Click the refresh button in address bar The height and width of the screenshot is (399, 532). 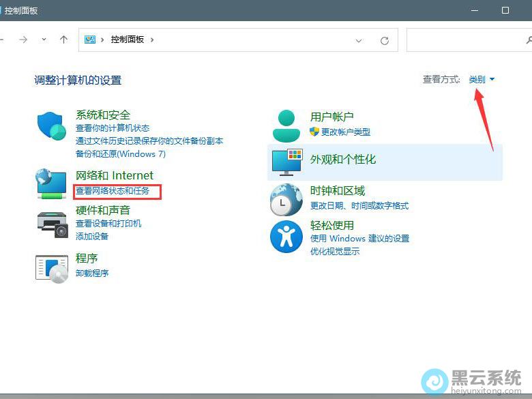pos(385,40)
